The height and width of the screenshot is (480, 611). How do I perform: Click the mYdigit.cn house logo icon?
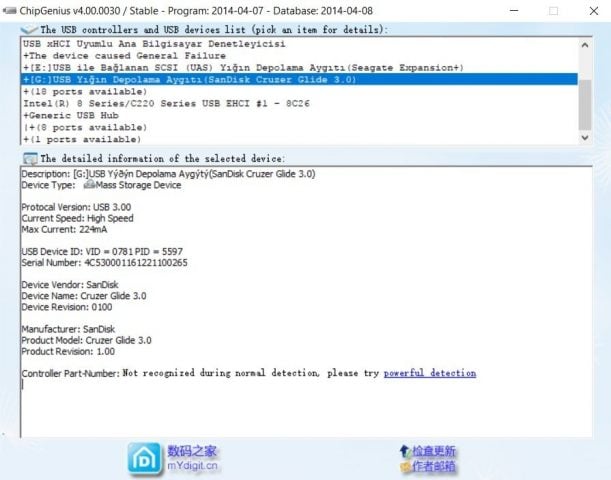tap(144, 459)
